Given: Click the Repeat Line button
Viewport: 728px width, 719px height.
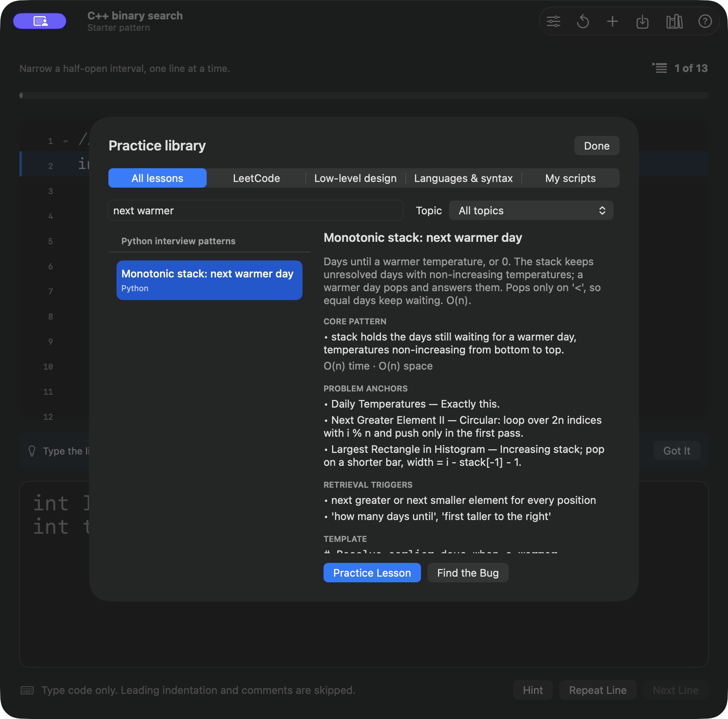Looking at the screenshot, I should tap(598, 690).
